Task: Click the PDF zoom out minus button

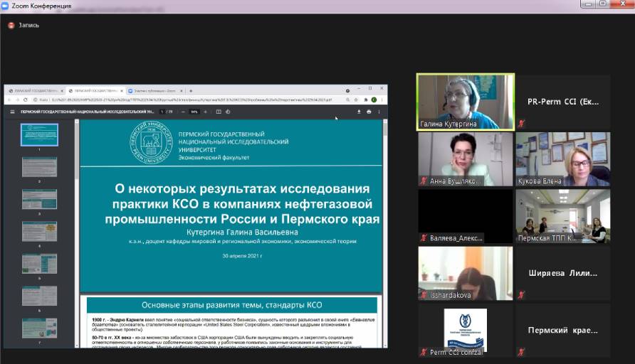Action: [x=182, y=112]
